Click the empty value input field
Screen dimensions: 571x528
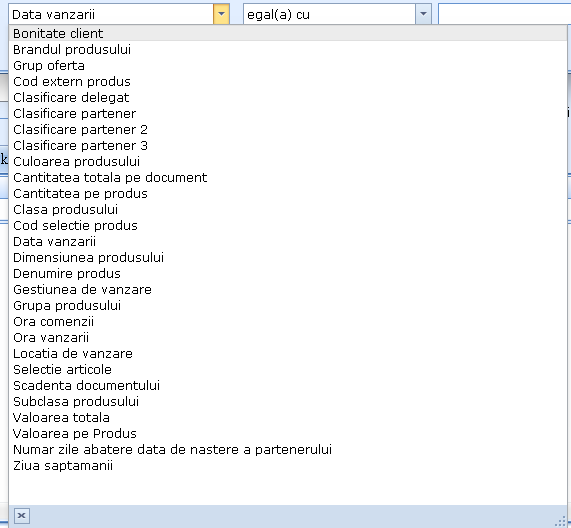point(504,14)
